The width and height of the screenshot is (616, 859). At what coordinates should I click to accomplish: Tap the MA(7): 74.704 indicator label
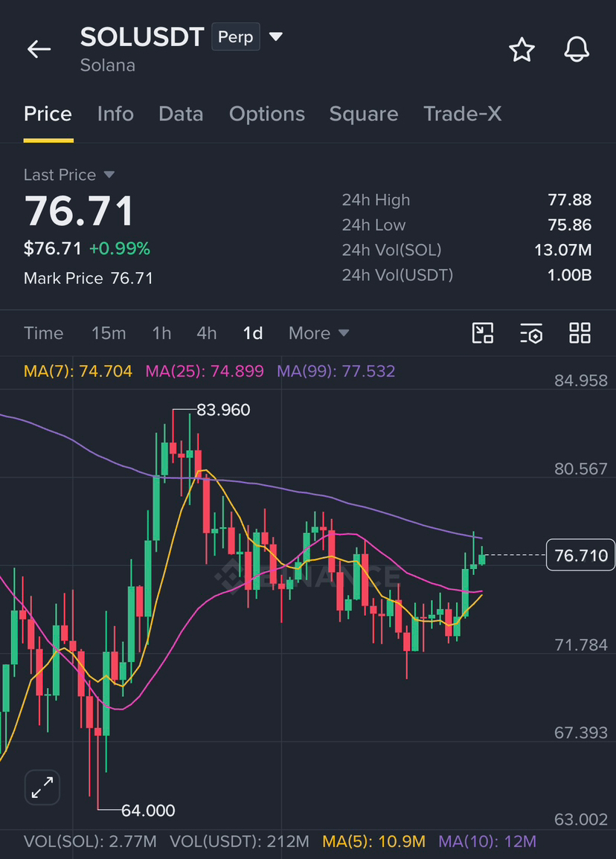tap(78, 371)
